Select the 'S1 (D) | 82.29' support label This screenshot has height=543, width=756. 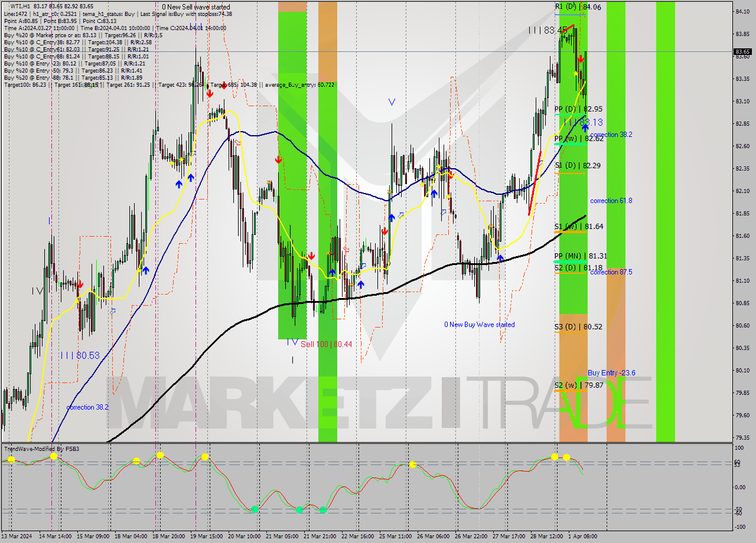point(578,166)
